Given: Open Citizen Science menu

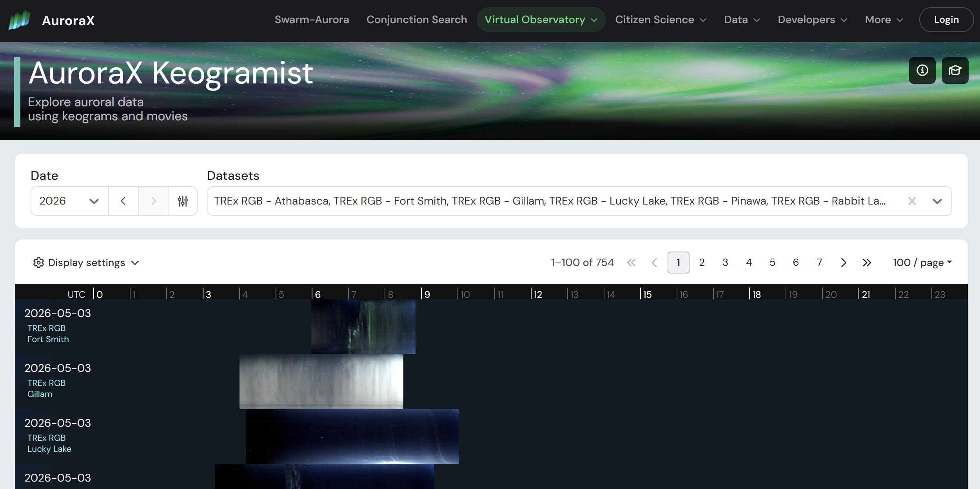Looking at the screenshot, I should pyautogui.click(x=661, y=20).
